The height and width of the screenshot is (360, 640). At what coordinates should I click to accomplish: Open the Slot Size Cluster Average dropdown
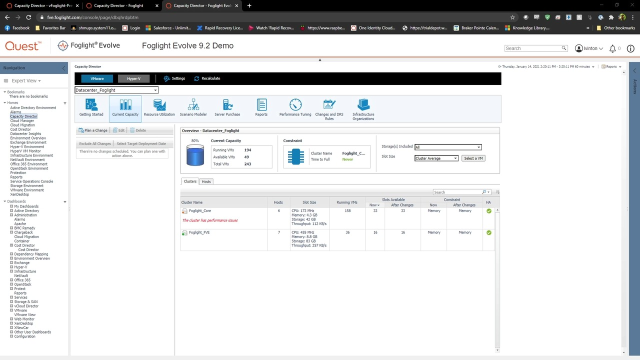click(x=436, y=158)
